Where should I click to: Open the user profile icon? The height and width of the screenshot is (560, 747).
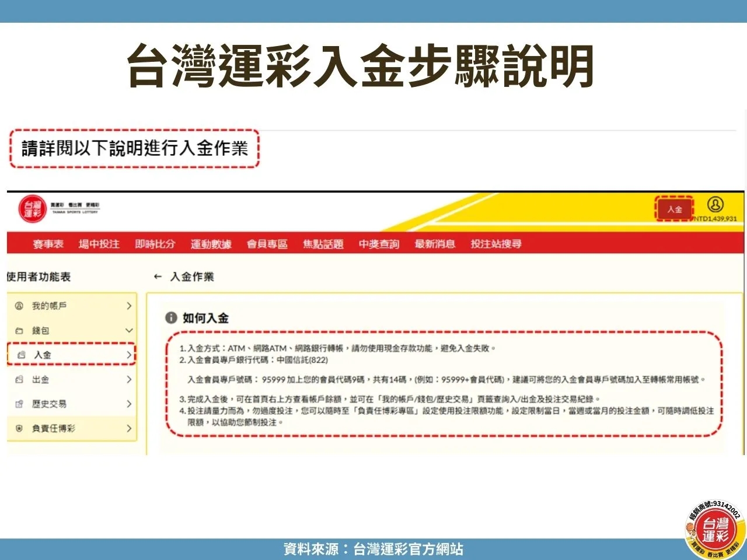pos(715,205)
